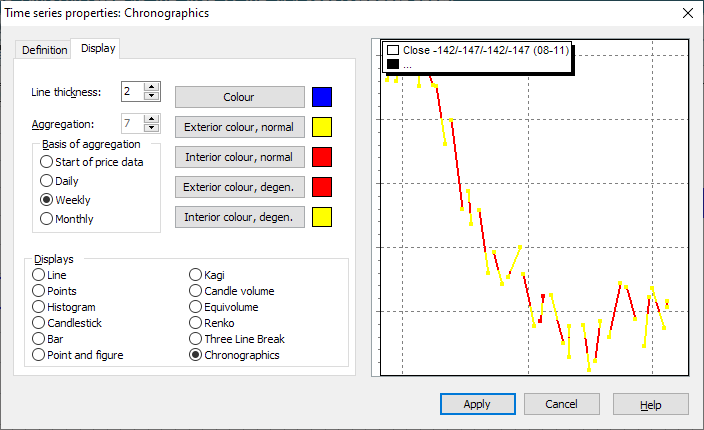The image size is (704, 430).
Task: Choose Candlestick display type
Action: coord(39,323)
